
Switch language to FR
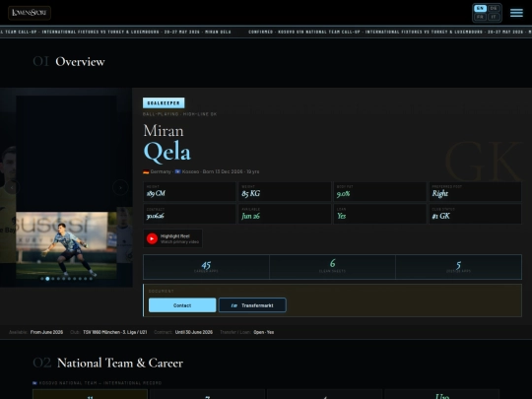pos(480,17)
